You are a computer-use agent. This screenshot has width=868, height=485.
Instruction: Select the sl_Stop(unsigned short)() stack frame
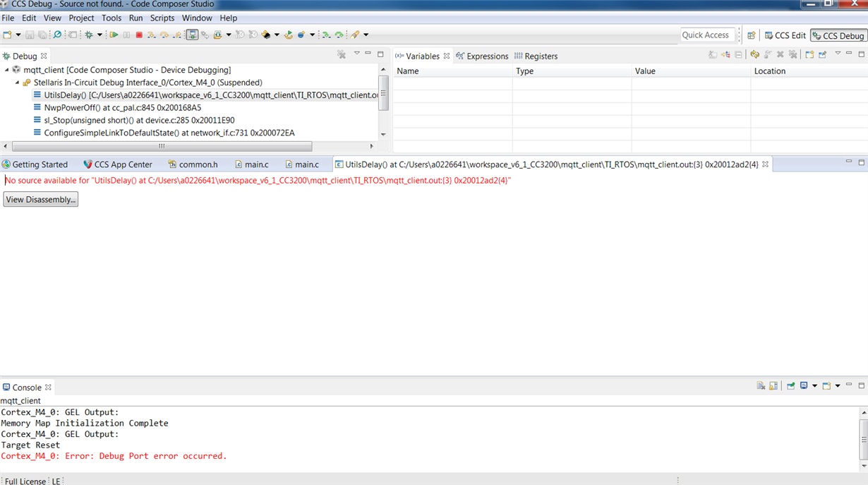(x=134, y=121)
